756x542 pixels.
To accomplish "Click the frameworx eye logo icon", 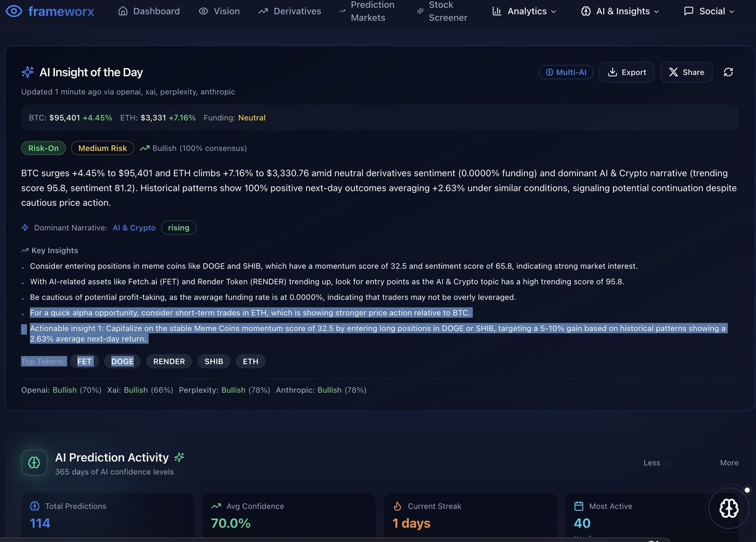I will click(x=14, y=11).
